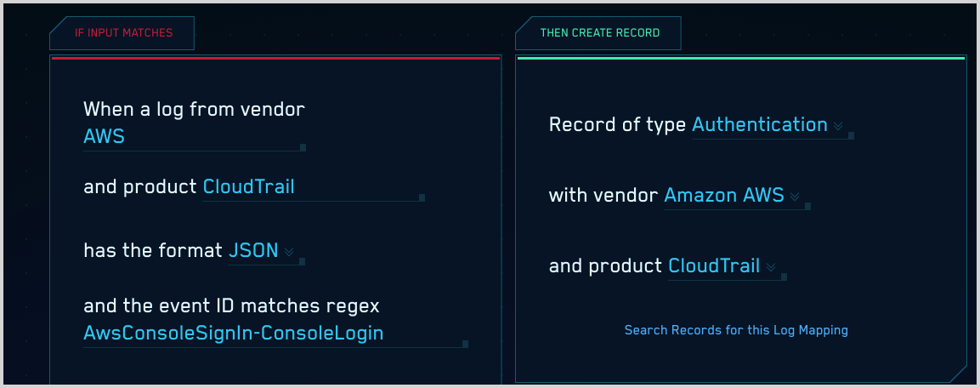
Task: Edit the vendor field containing AWS
Action: pyautogui.click(x=195, y=138)
